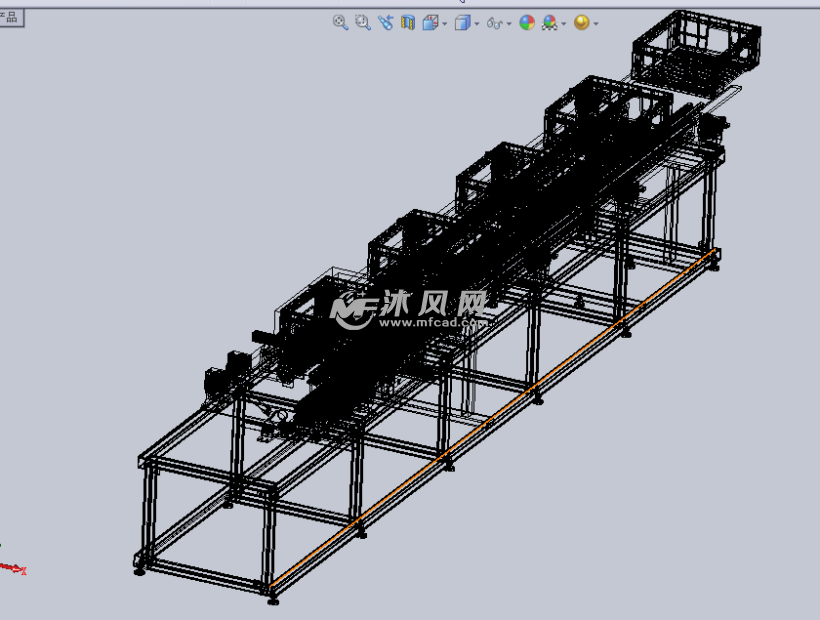Click the Zoom to Fit icon
This screenshot has height=620, width=820.
pos(340,22)
